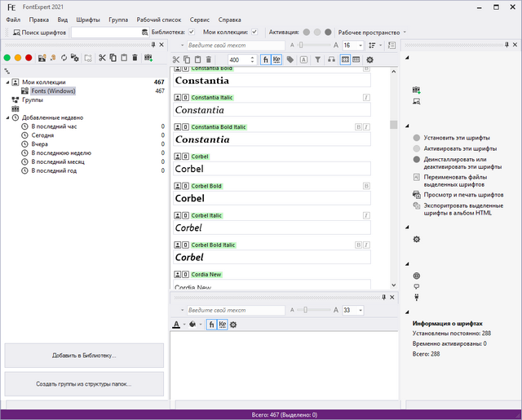Toggle the ligatures 'fi' button in font list toolbar
Image resolution: width=522 pixels, height=420 pixels.
click(265, 60)
